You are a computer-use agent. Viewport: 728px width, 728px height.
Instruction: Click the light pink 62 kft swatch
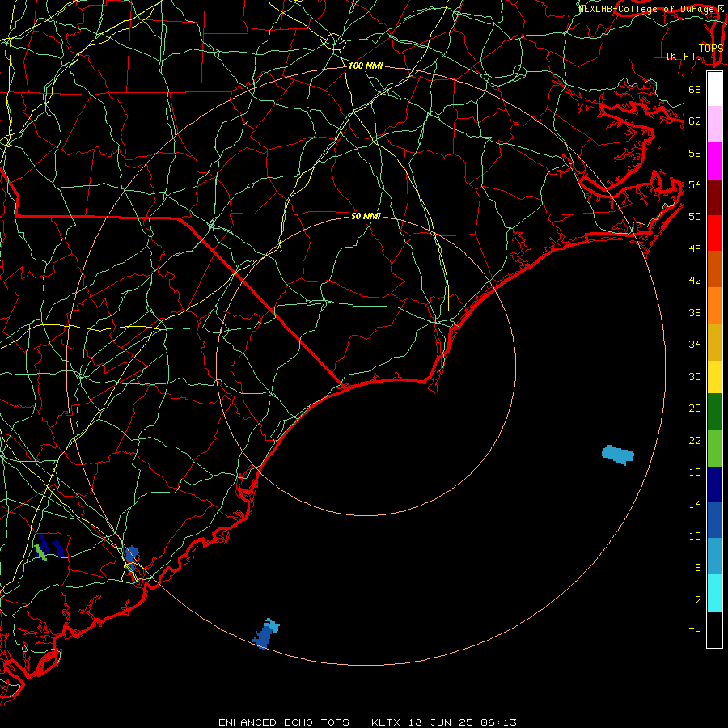coord(714,124)
